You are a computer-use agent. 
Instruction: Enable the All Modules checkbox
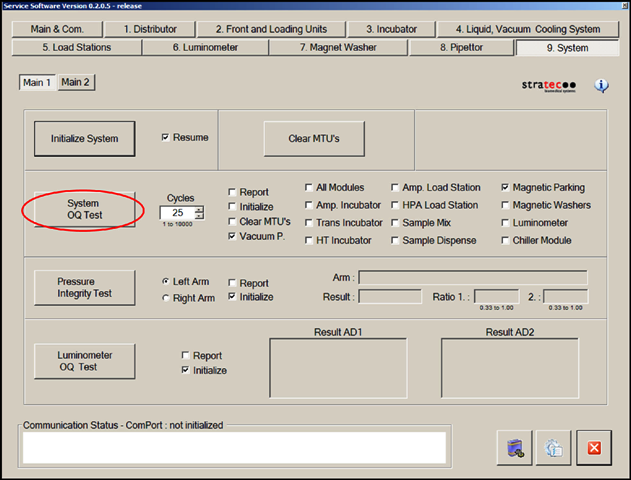(x=309, y=187)
